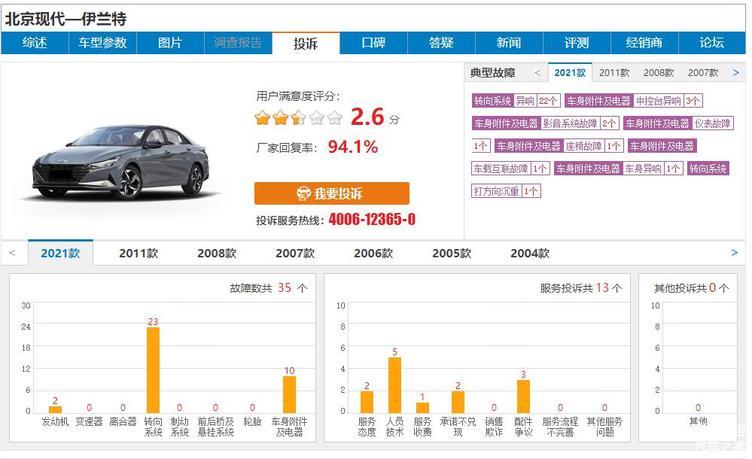Select 2007款 in 典型故障 panel
This screenshot has height=459, width=752.
tap(703, 73)
